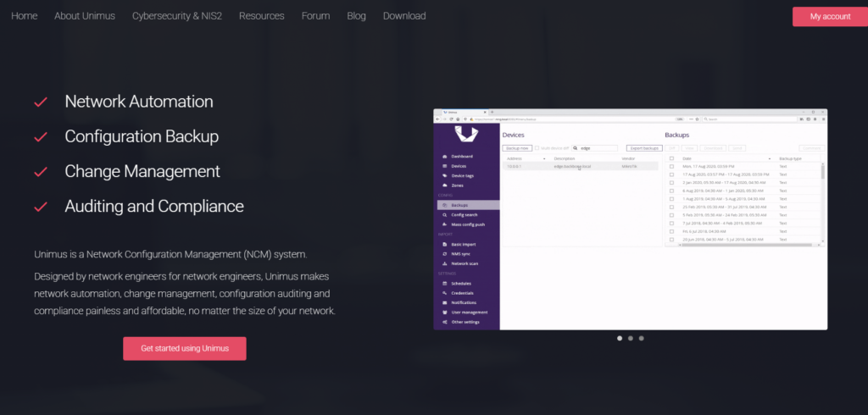Screen dimensions: 868x415
Task: Open the Download page from navigation
Action: [404, 16]
